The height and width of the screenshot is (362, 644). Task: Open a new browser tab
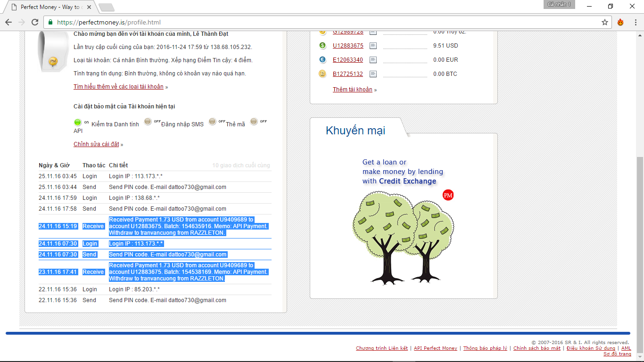pos(107,7)
